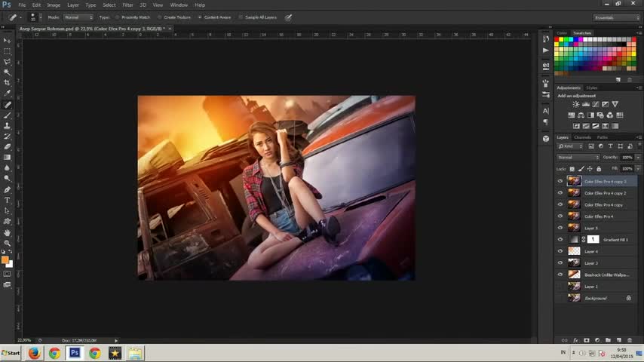
Task: Click the layer effects fx icon
Action: click(575, 340)
